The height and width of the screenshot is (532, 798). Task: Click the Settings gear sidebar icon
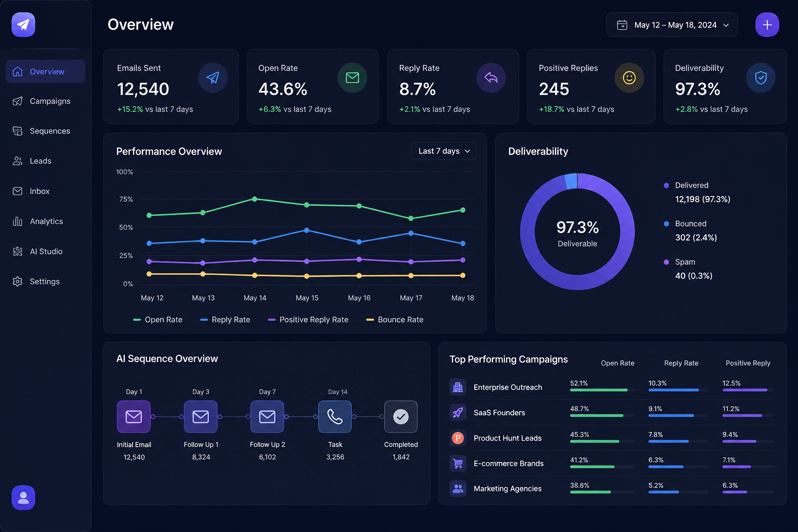18,282
